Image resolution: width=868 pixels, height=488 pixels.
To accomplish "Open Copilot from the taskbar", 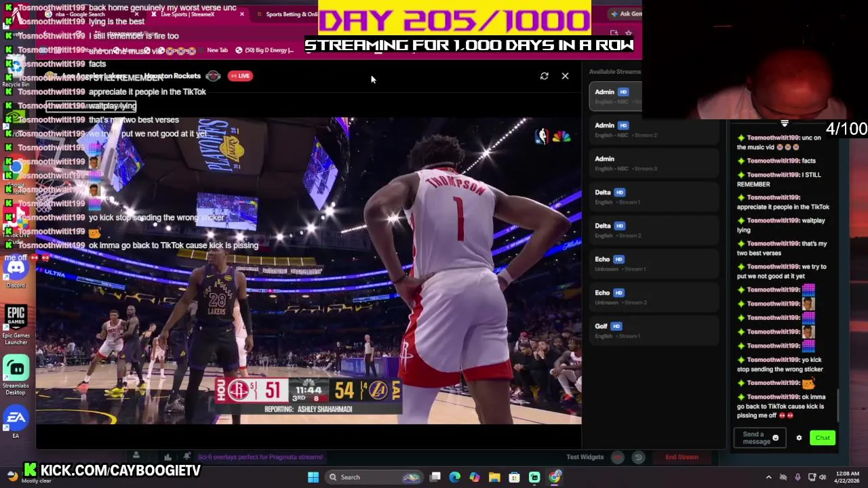I will coord(475,477).
